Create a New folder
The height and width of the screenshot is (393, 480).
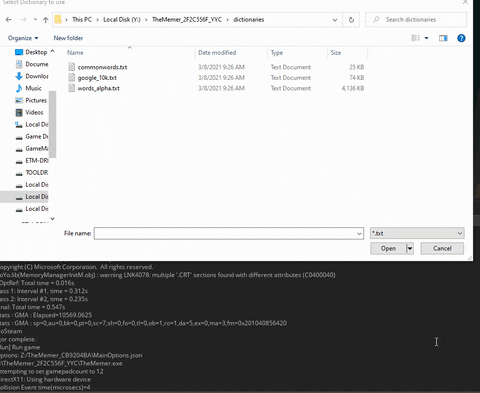click(x=68, y=38)
